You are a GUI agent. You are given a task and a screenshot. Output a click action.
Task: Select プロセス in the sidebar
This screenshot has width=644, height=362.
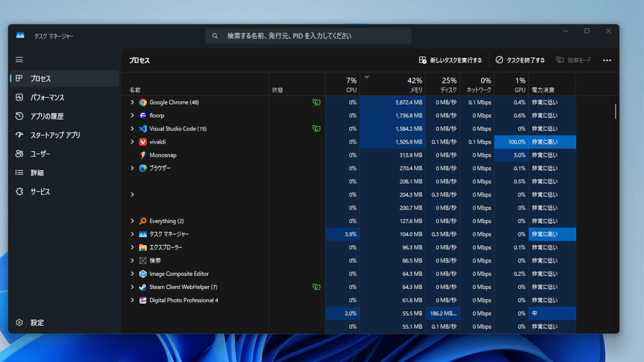pyautogui.click(x=40, y=78)
